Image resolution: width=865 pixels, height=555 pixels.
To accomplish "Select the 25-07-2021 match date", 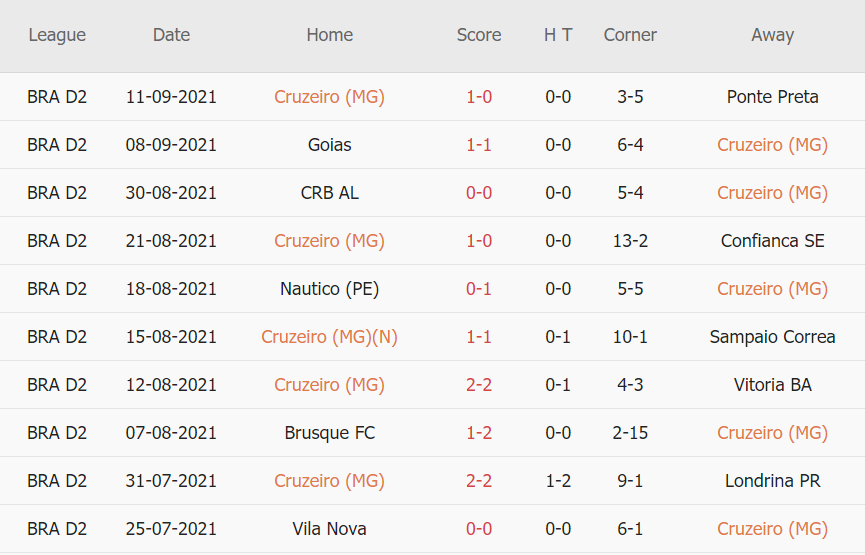I will [x=171, y=529].
